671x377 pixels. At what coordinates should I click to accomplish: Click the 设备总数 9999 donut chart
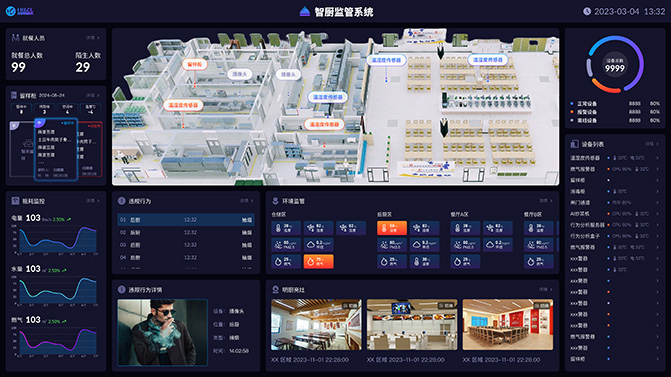[615, 64]
